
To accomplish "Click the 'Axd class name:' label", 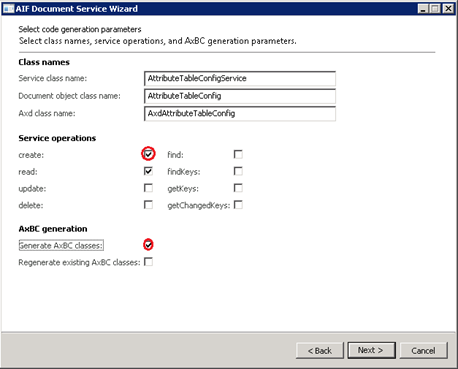I will tap(47, 114).
